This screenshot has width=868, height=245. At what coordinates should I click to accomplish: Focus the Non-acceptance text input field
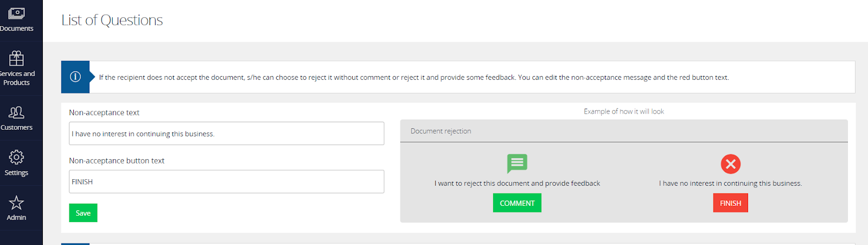pyautogui.click(x=226, y=134)
